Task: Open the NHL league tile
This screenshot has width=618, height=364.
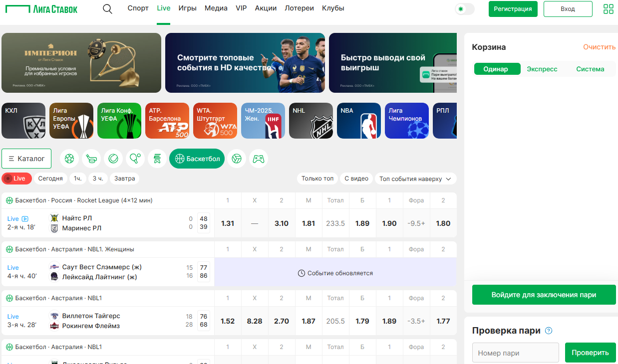Action: click(x=311, y=121)
